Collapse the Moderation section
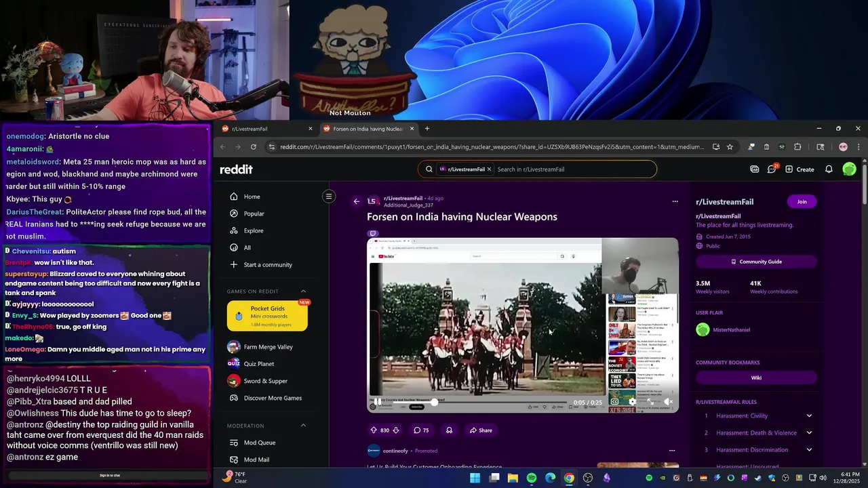The image size is (868, 488). [303, 426]
